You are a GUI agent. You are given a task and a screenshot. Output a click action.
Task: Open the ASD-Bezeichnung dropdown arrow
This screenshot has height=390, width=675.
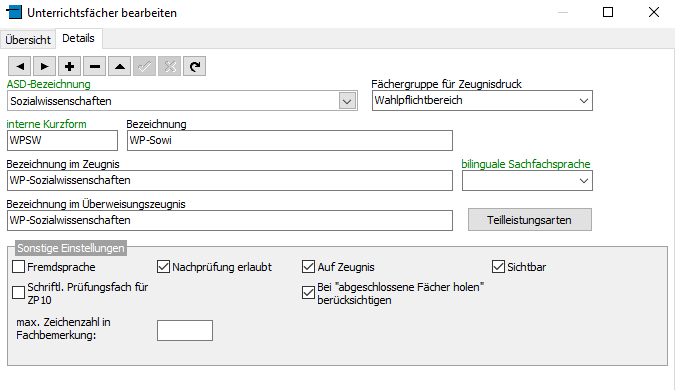coord(347,101)
